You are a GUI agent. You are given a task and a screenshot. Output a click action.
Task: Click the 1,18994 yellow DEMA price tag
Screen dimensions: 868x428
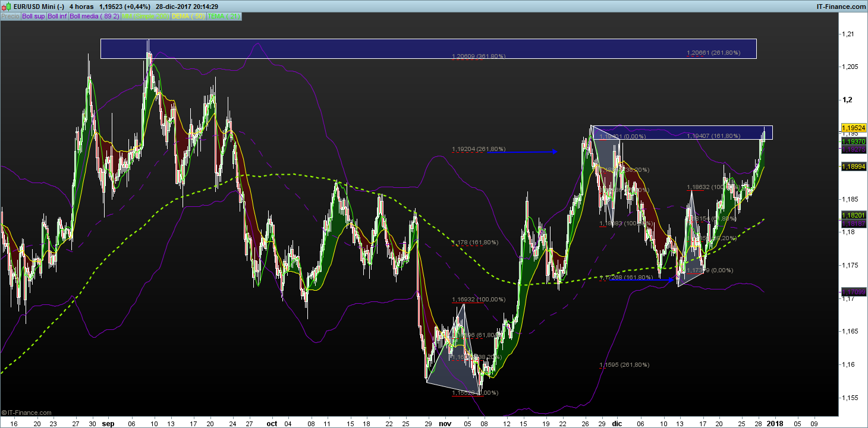[853, 167]
